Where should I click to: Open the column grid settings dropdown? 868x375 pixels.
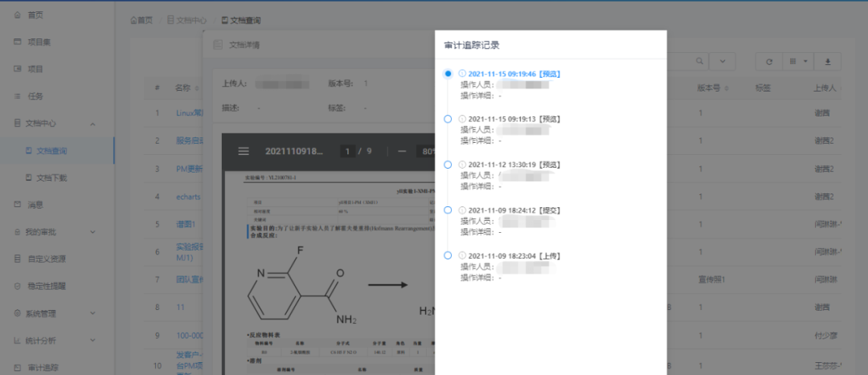pyautogui.click(x=798, y=61)
